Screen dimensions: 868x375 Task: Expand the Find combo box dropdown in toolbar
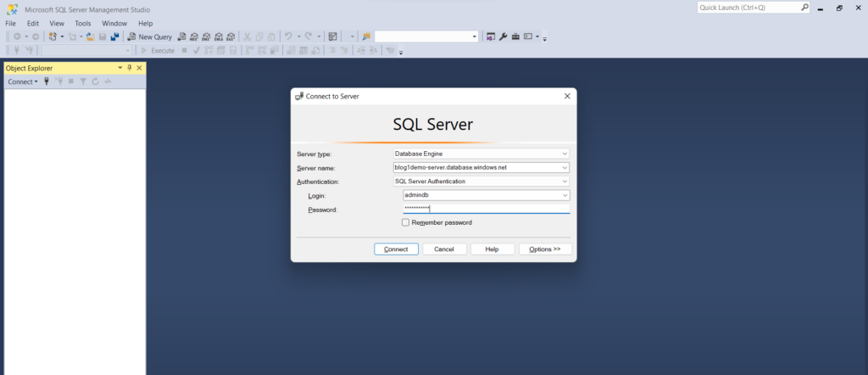[475, 36]
